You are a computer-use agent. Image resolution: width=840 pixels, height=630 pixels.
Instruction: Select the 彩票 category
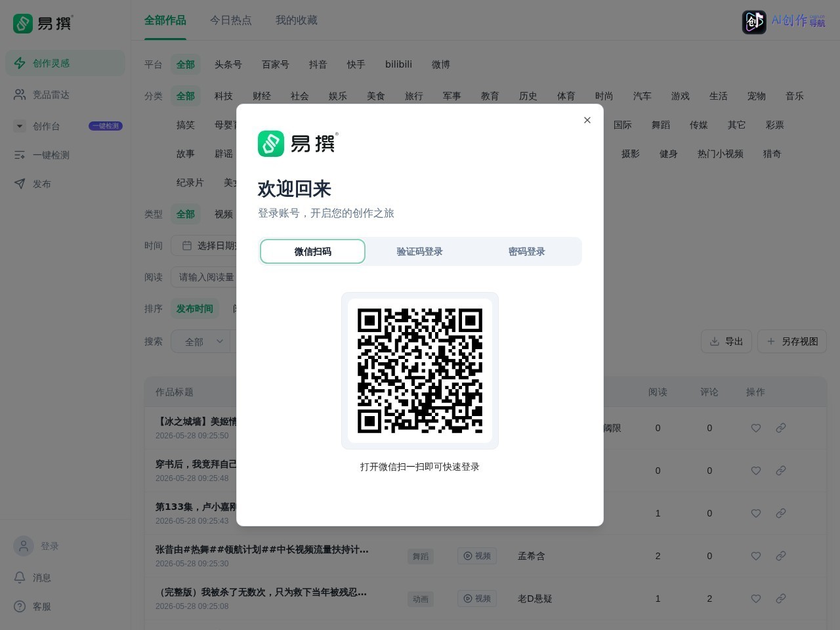point(775,125)
